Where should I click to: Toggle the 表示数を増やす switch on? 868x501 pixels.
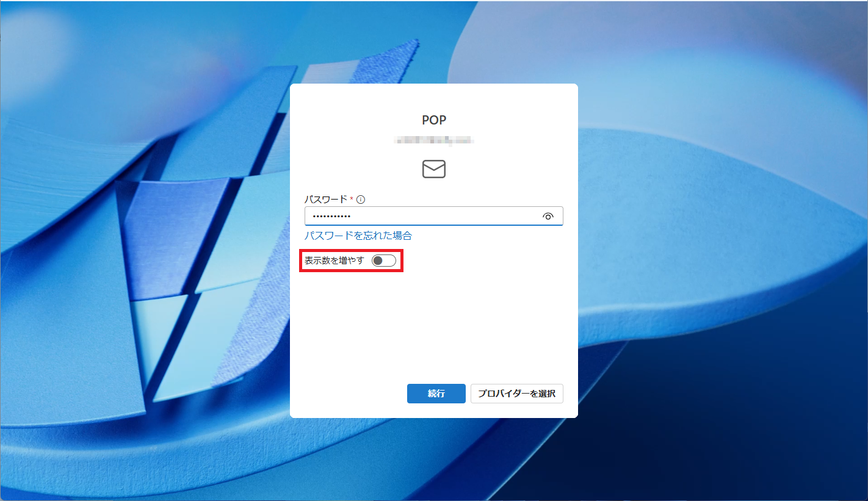point(384,261)
